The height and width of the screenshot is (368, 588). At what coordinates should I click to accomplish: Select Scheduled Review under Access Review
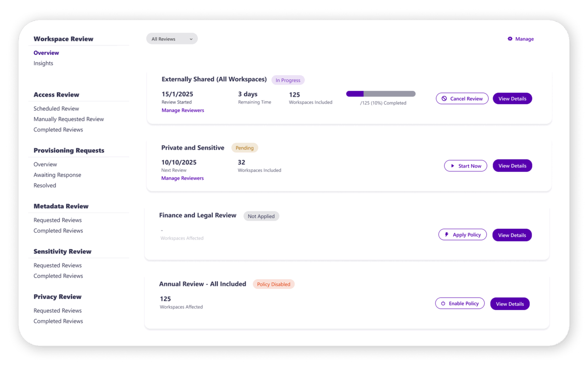tap(56, 108)
